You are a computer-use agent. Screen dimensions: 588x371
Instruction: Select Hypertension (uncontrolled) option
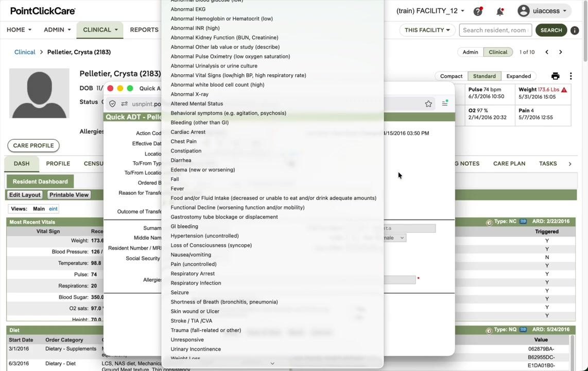204,236
